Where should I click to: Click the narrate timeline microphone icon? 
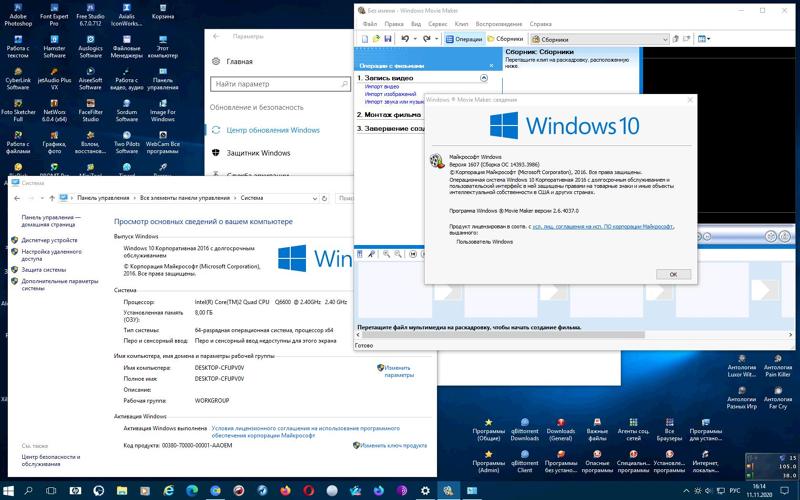pyautogui.click(x=371, y=254)
